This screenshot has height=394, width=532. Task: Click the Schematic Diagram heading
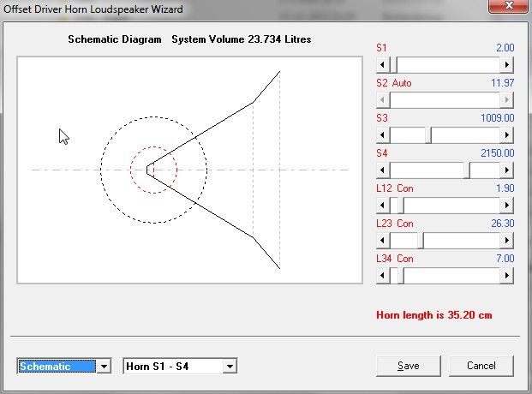point(115,39)
